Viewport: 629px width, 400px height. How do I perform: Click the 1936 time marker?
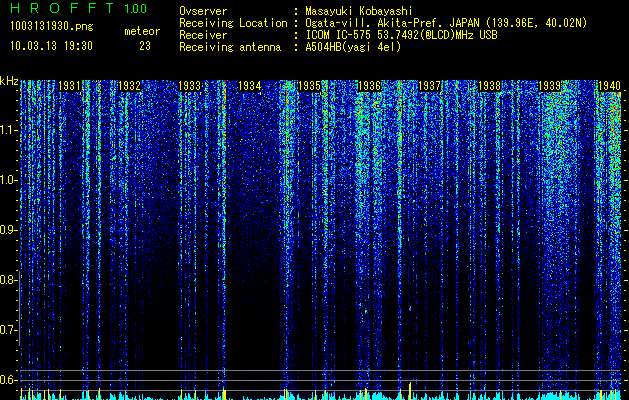click(x=369, y=86)
